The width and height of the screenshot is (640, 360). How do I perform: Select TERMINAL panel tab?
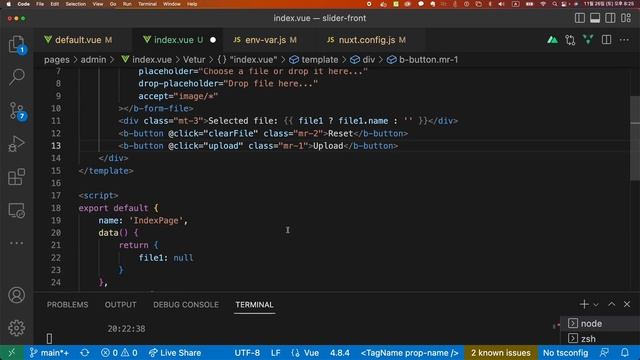click(x=254, y=305)
